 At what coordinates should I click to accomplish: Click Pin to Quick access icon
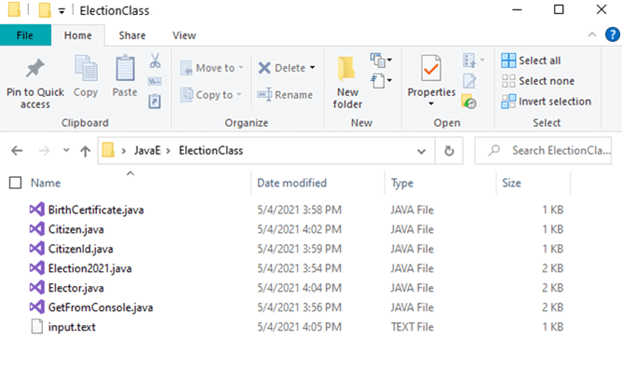(x=35, y=68)
